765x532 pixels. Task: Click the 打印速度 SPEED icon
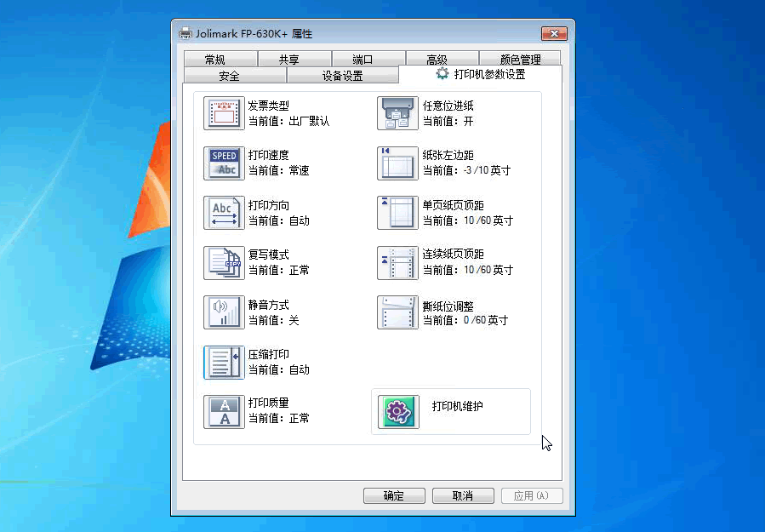224,163
